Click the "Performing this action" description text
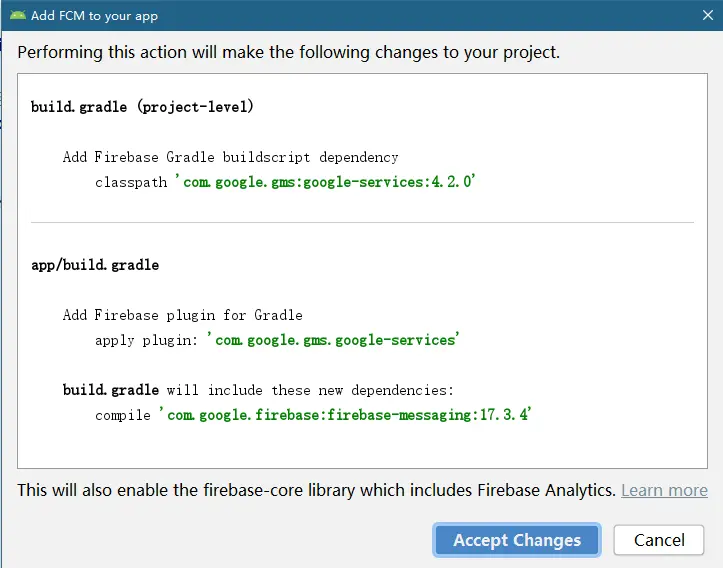Viewport: 723px width, 568px height. [289, 52]
